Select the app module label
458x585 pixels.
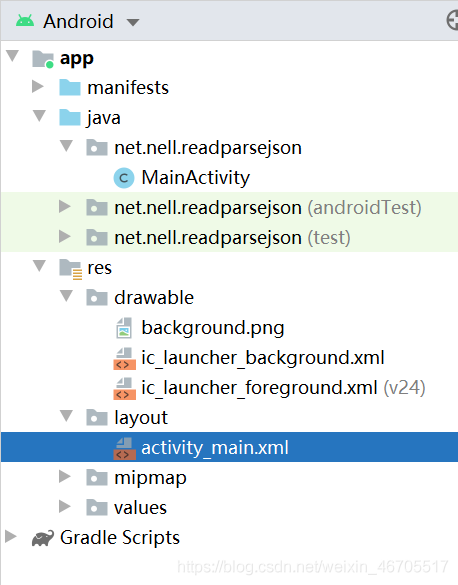[x=77, y=59]
